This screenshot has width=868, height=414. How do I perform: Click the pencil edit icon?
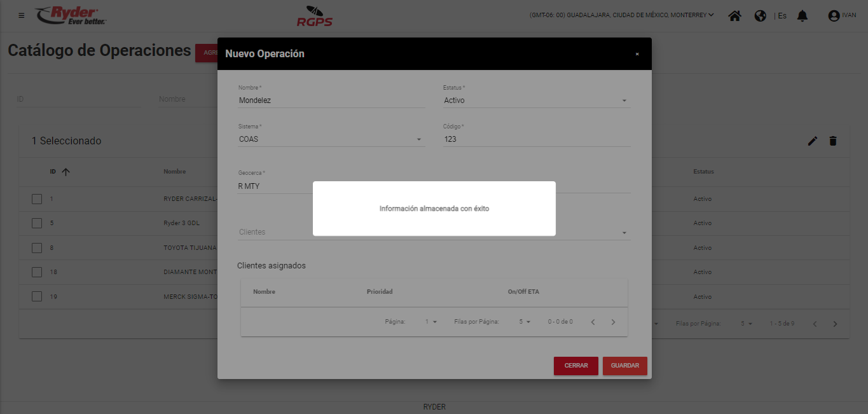812,141
